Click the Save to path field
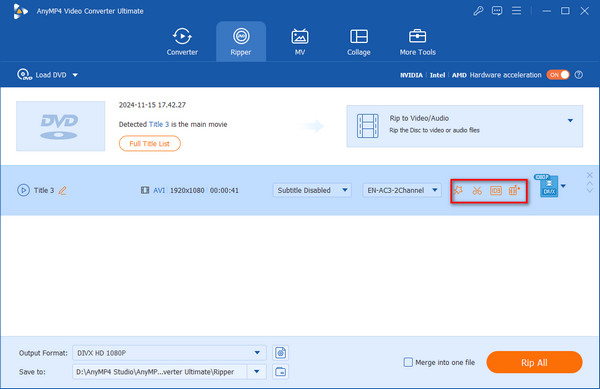600x389 pixels. pyautogui.click(x=160, y=371)
